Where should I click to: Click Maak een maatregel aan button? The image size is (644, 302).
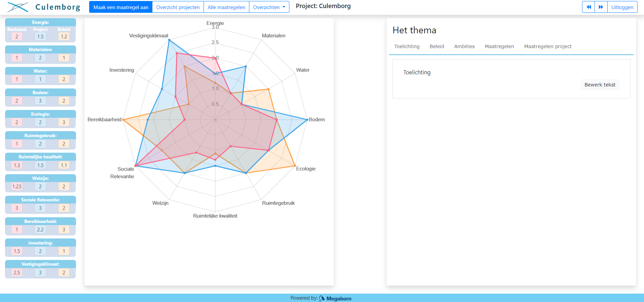pyautogui.click(x=121, y=7)
